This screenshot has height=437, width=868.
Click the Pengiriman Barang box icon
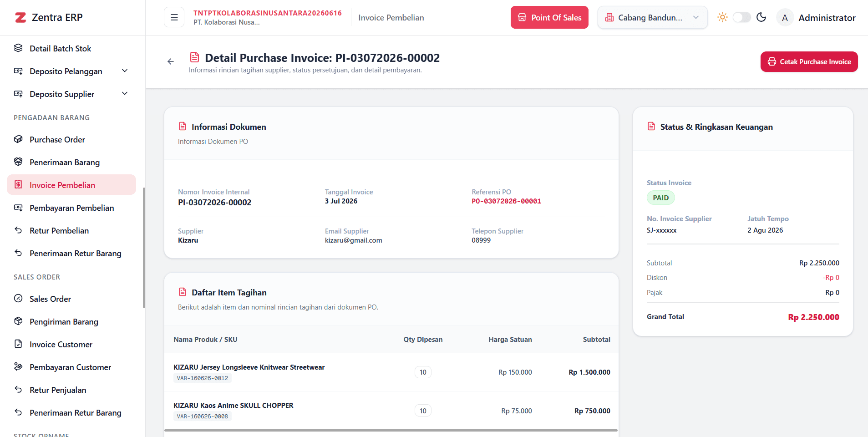(x=18, y=321)
